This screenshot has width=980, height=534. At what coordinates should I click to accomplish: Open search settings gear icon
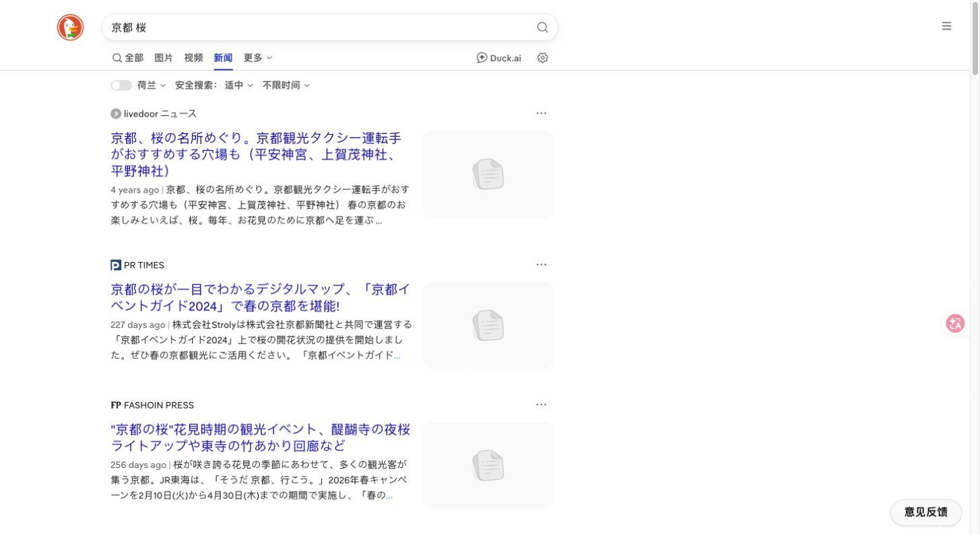(x=543, y=58)
